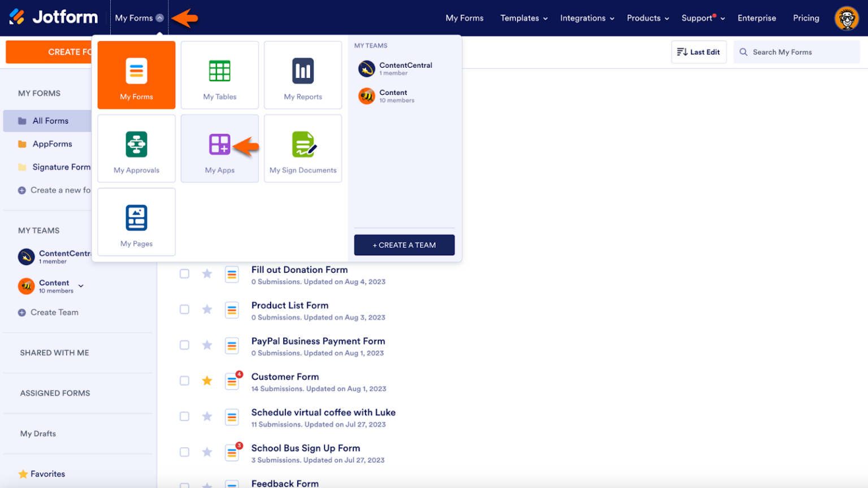868x488 pixels.
Task: Star the PayPal Business Payment Form
Action: pyautogui.click(x=207, y=345)
